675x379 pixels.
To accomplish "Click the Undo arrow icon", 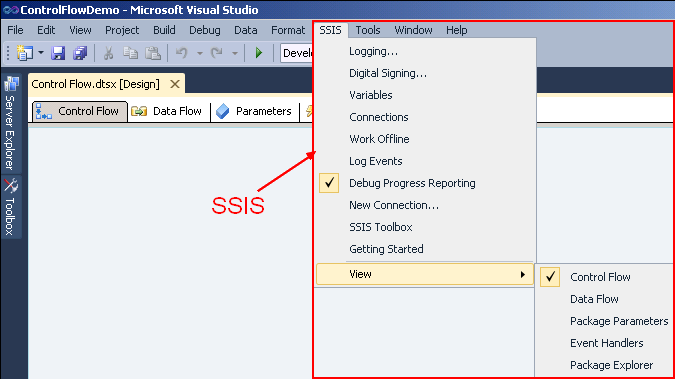I will [x=182, y=53].
